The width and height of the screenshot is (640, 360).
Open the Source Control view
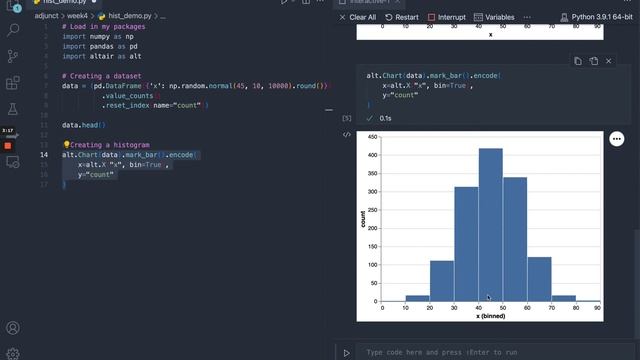tap(13, 56)
